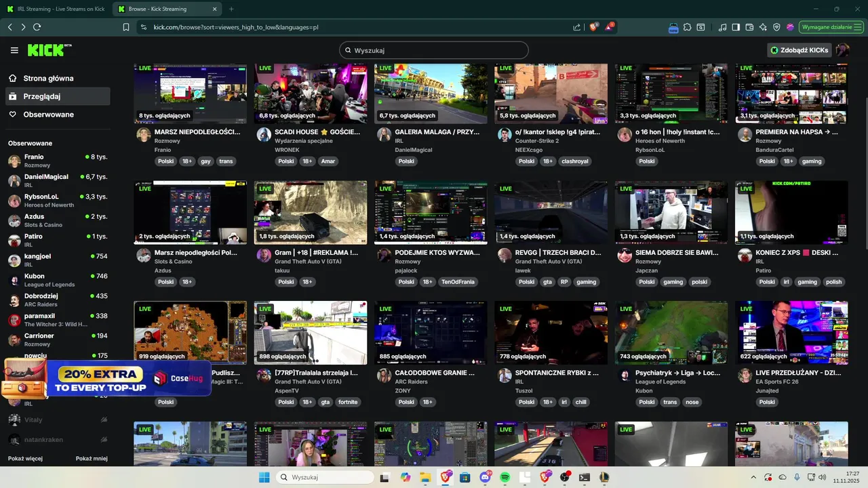
Task: Click the Zdobądź KICKs button
Action: [x=800, y=50]
